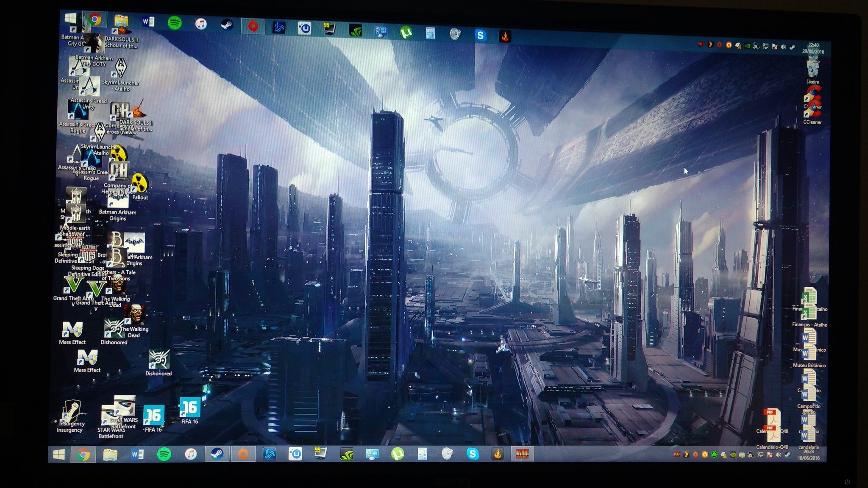This screenshot has height=488, width=868.
Task: Open the Fraps monitor icon in top taskbar
Action: (x=329, y=29)
